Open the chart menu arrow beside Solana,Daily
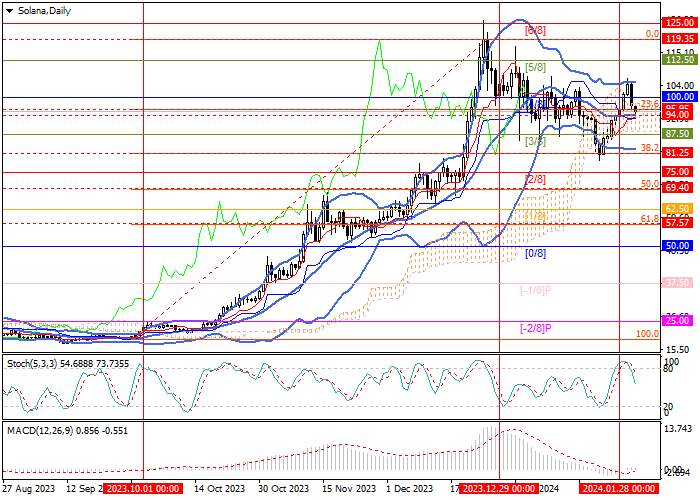The height and width of the screenshot is (500, 700). pyautogui.click(x=9, y=11)
